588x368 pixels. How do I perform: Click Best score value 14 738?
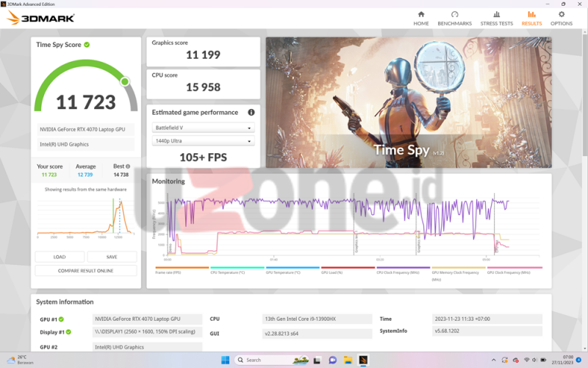coord(121,174)
